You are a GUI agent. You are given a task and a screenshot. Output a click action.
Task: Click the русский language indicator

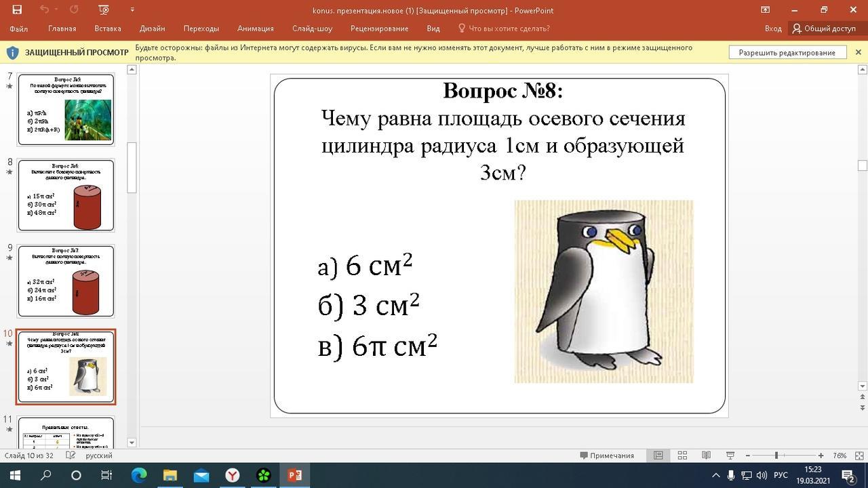[x=99, y=455]
